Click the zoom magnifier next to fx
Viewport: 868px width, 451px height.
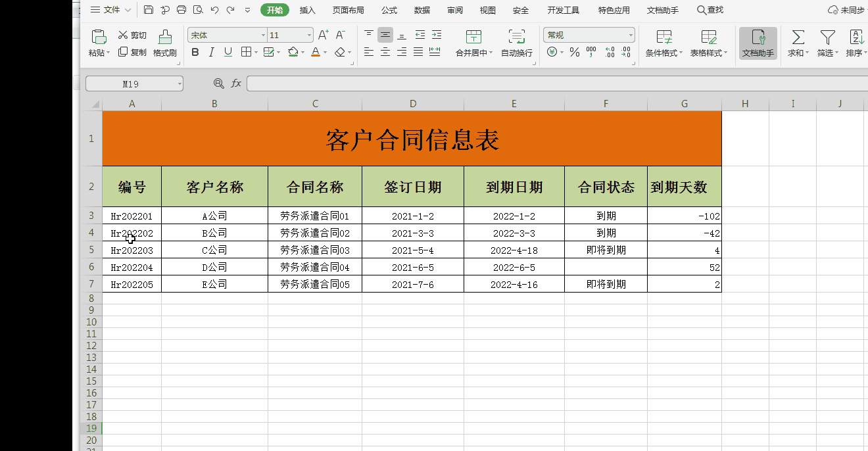pos(219,83)
